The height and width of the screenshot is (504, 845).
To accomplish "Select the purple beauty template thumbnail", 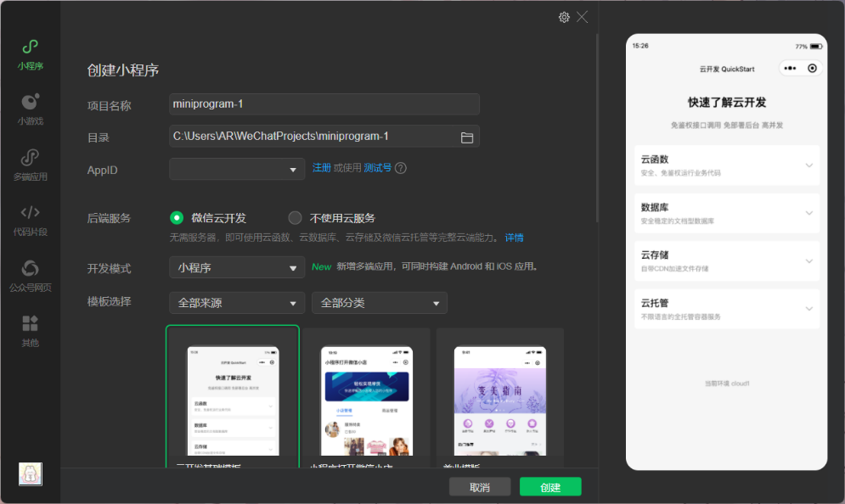I will 500,399.
